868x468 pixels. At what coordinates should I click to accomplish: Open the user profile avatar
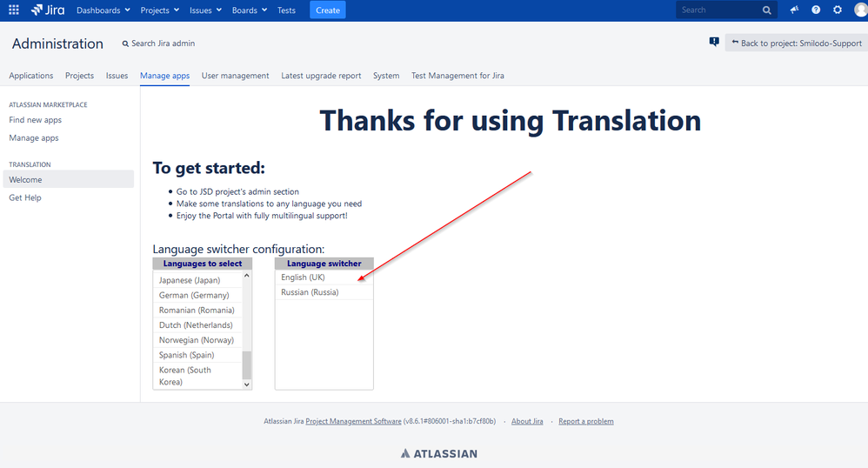click(861, 10)
